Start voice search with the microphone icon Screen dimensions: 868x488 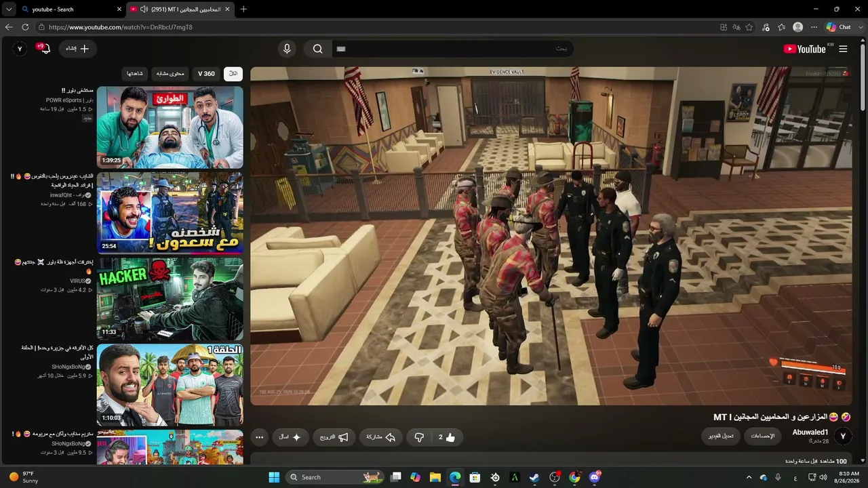click(x=287, y=49)
